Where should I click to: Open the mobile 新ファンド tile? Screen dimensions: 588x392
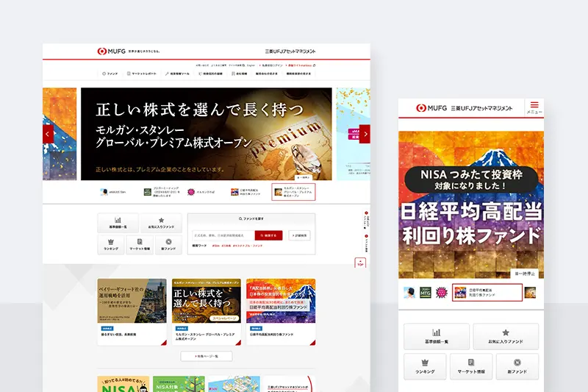pos(517,366)
